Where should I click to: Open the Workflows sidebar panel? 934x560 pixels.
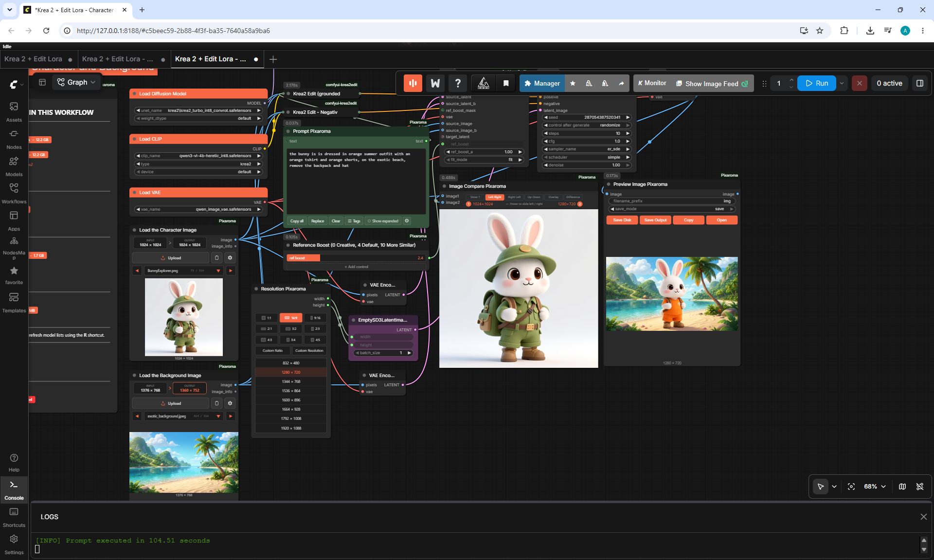tap(14, 193)
